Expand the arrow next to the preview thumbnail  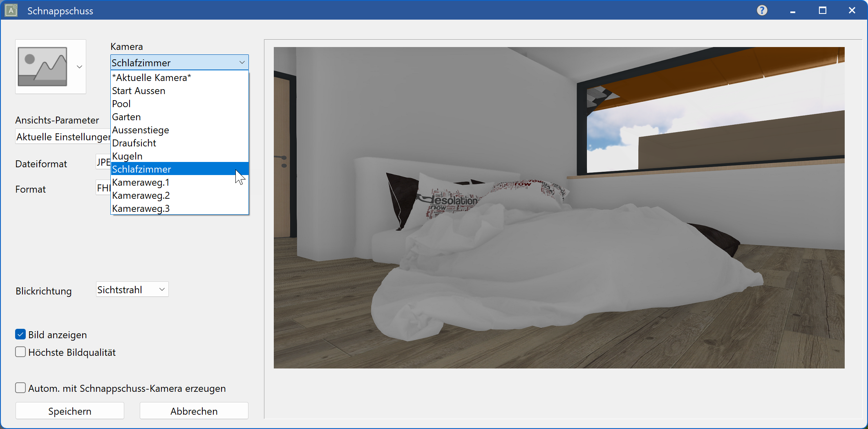79,67
